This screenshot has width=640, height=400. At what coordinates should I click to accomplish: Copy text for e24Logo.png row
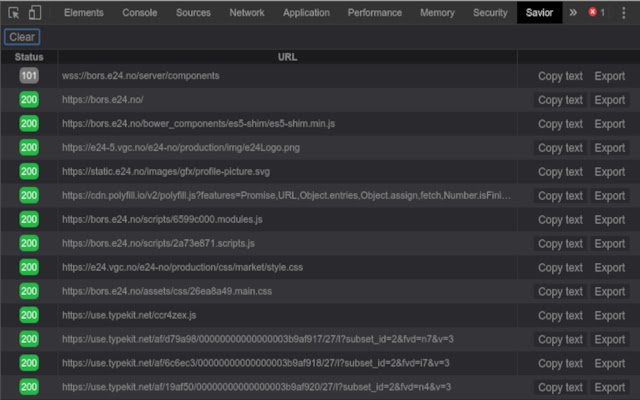560,148
